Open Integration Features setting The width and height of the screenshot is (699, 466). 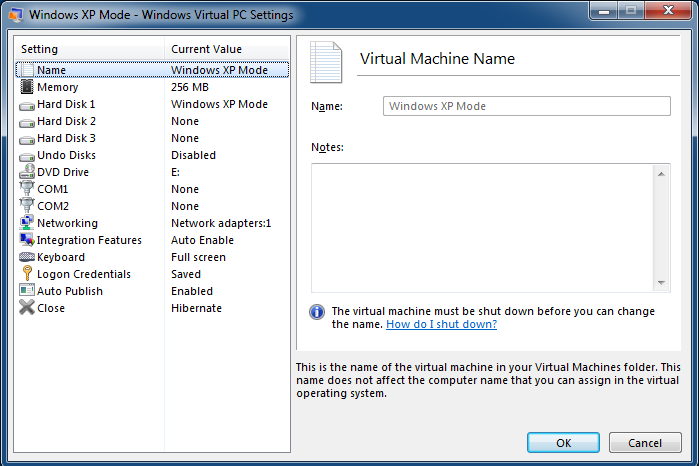pos(89,240)
